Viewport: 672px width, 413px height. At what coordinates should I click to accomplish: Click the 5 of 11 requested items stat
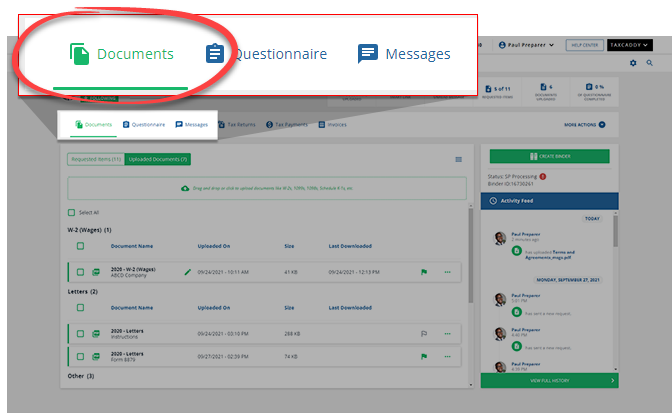pyautogui.click(x=497, y=91)
